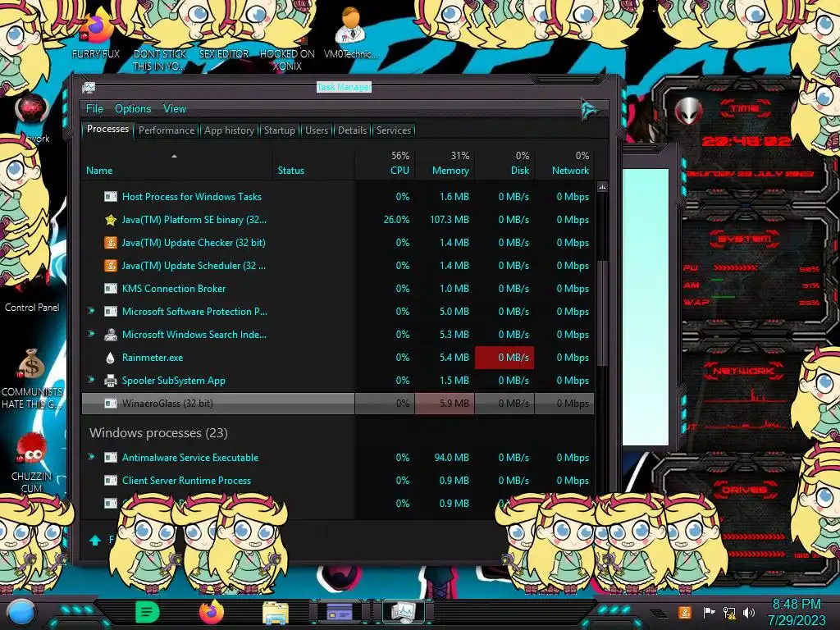Switch to the Details tab

(x=352, y=130)
